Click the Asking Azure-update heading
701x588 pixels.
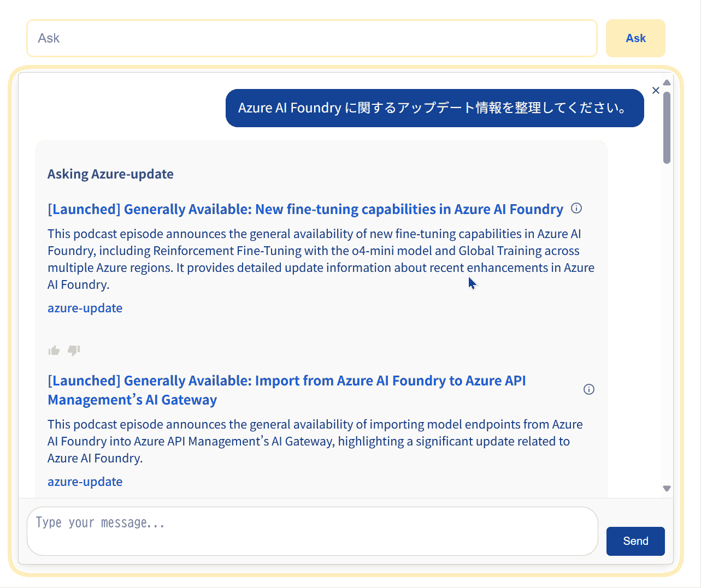pos(110,174)
